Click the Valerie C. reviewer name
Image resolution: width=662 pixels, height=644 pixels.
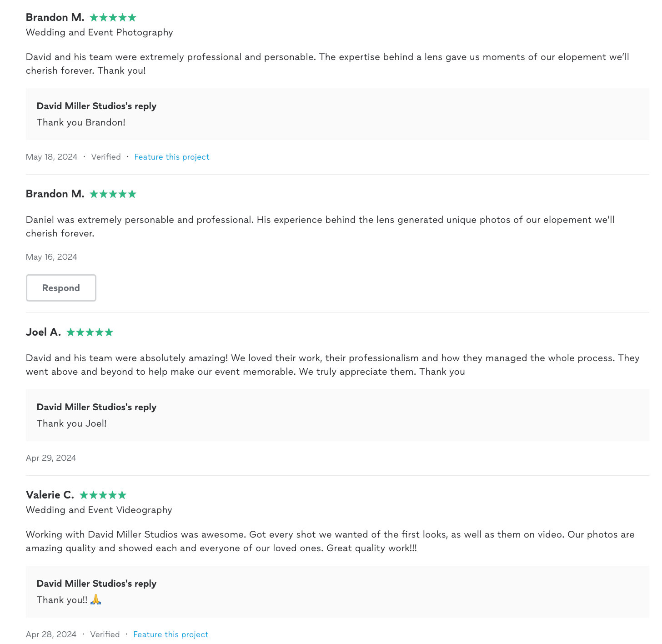50,495
